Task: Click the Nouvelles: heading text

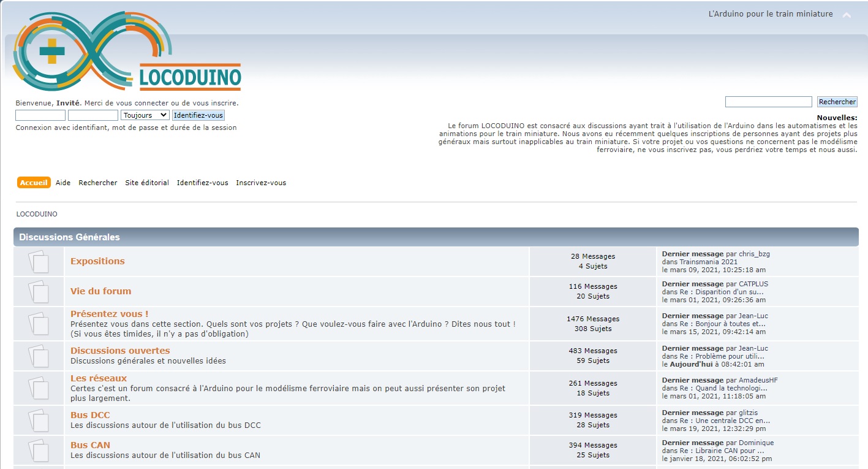Action: coord(837,118)
